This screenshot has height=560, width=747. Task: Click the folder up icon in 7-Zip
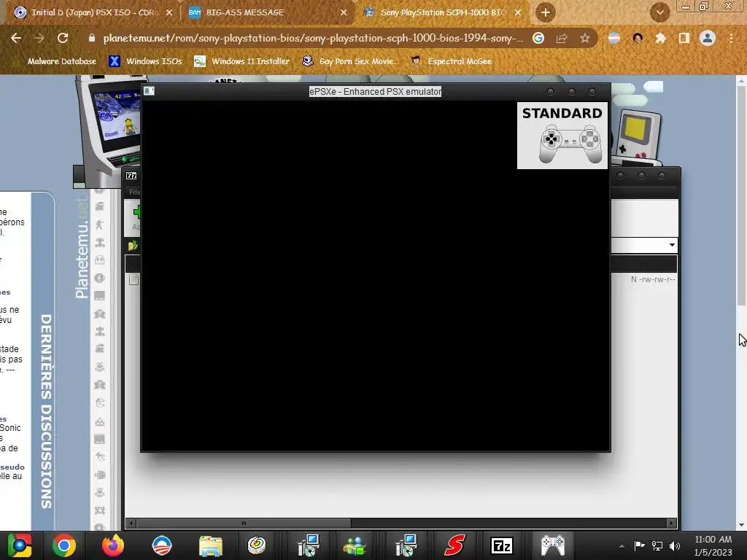133,246
